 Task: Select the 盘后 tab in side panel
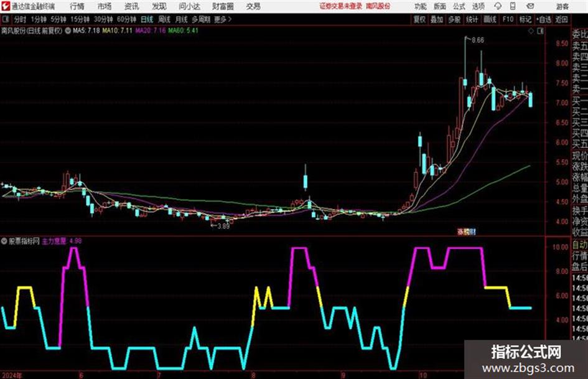580,267
